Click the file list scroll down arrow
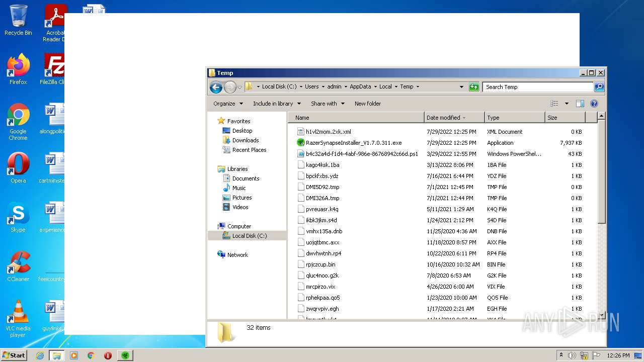 click(601, 316)
